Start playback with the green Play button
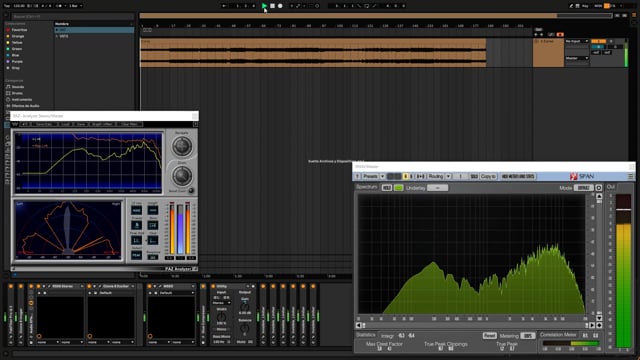The width and height of the screenshot is (640, 360). pyautogui.click(x=264, y=6)
